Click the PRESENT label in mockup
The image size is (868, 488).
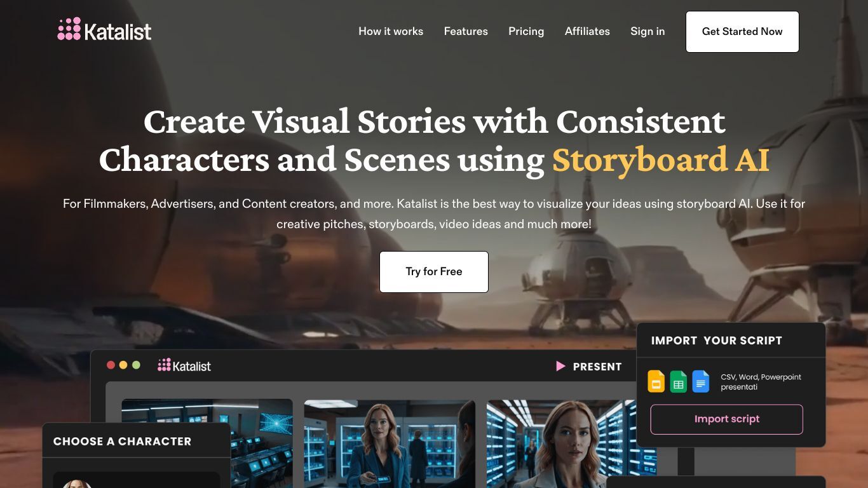pyautogui.click(x=597, y=367)
